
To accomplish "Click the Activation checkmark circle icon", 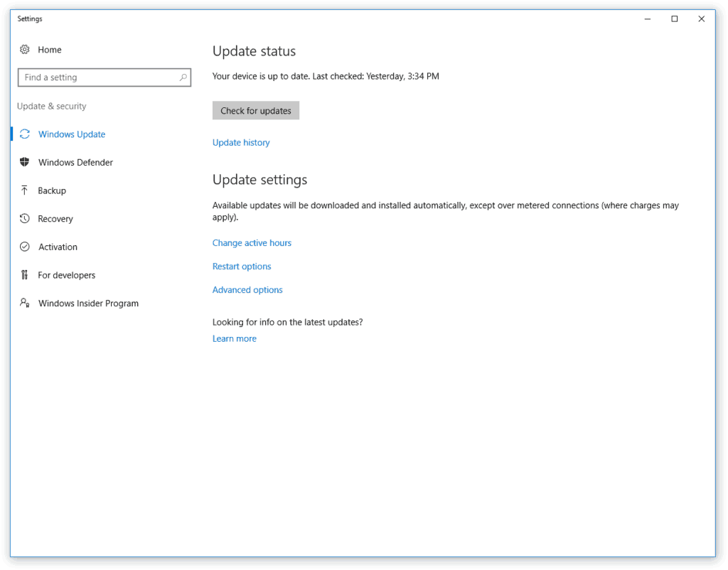I will [x=25, y=247].
